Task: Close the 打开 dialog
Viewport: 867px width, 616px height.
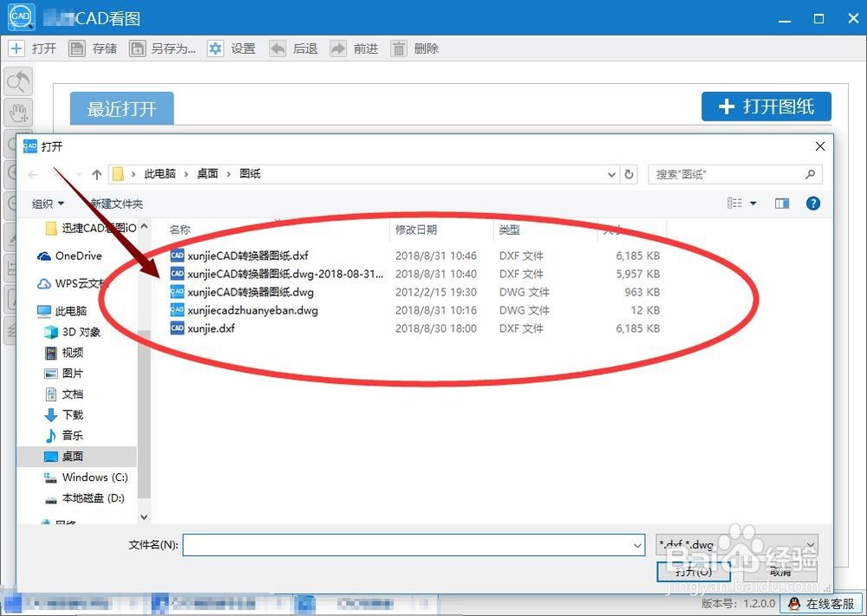Action: pyautogui.click(x=820, y=146)
